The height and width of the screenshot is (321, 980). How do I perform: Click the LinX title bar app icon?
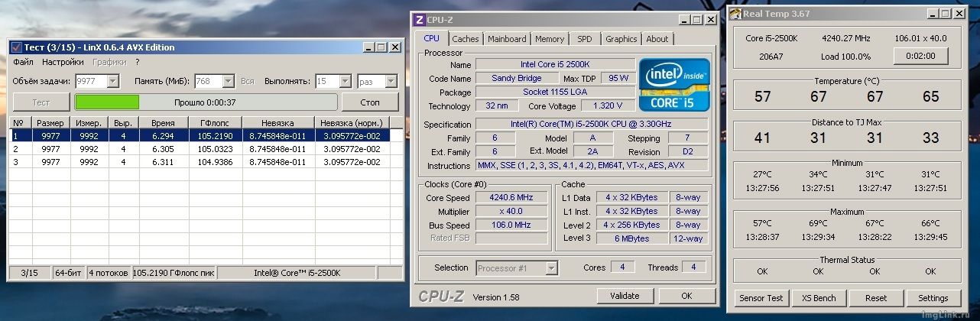click(x=16, y=47)
